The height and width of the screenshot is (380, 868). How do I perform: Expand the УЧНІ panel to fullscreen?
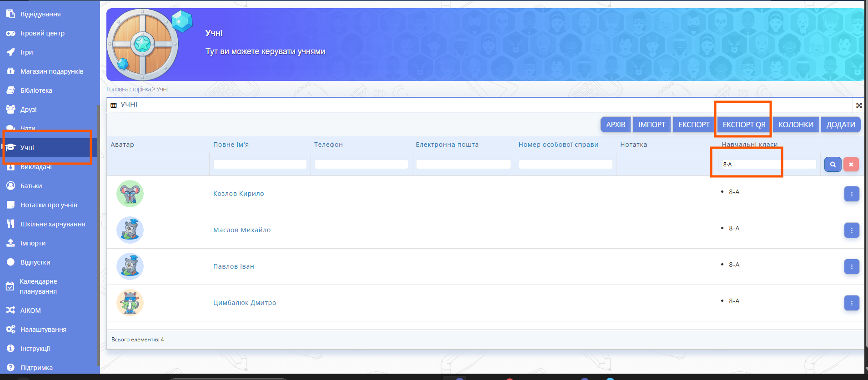pos(859,105)
